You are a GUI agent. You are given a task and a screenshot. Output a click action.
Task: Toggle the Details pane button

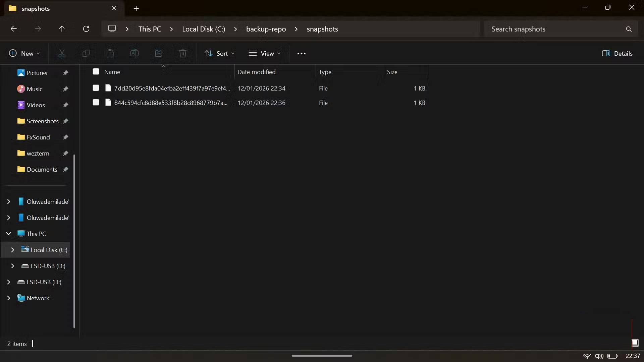617,54
